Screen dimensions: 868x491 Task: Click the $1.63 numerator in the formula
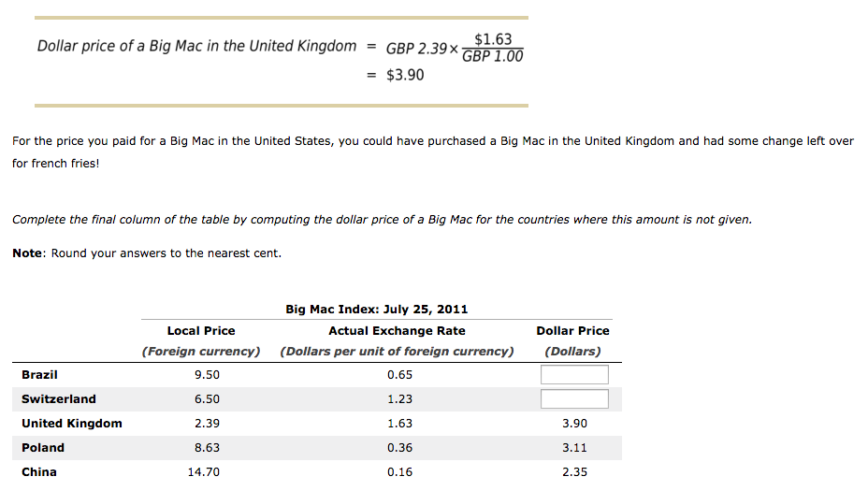[493, 39]
